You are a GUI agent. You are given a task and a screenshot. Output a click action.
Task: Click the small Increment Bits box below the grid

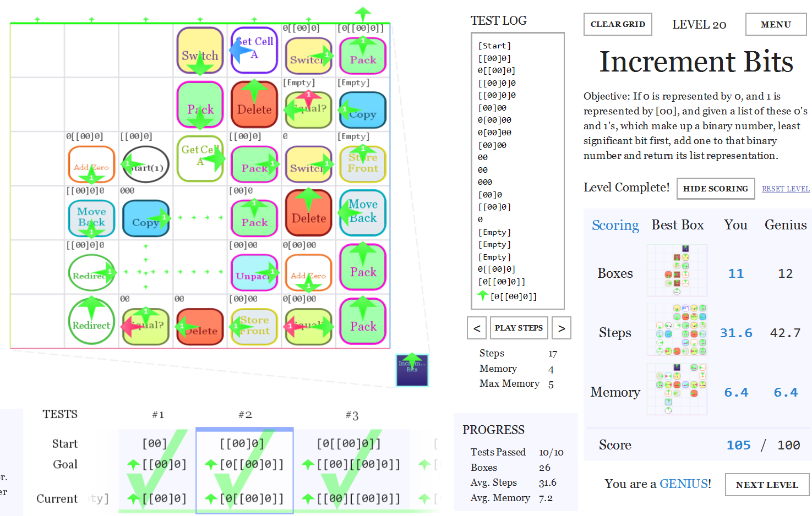tap(412, 370)
